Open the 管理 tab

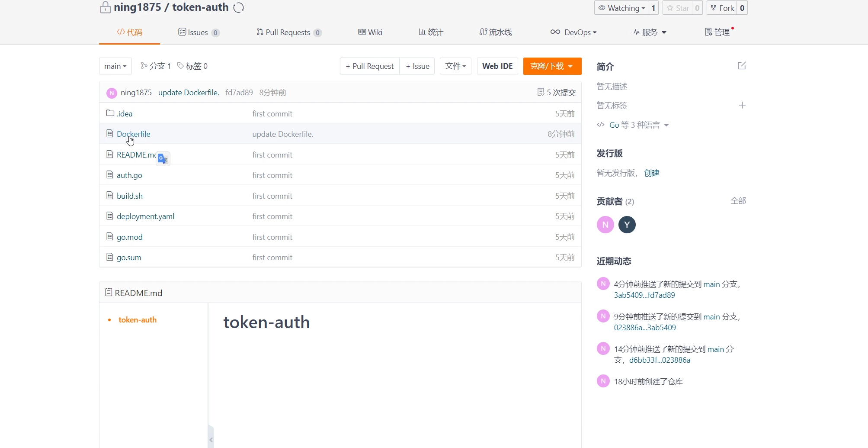[717, 32]
